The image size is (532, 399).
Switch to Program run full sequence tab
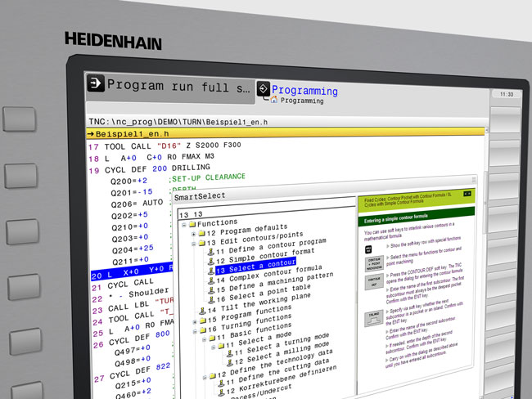point(170,86)
